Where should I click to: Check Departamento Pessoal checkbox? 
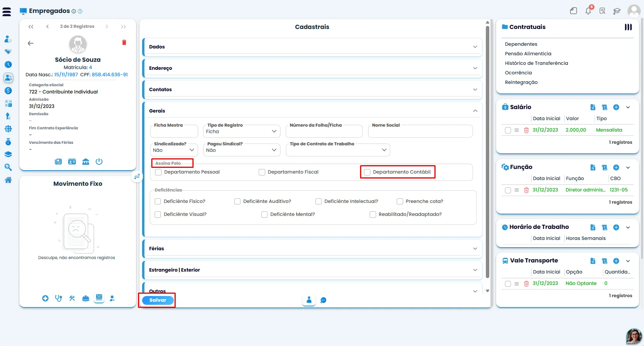159,172
